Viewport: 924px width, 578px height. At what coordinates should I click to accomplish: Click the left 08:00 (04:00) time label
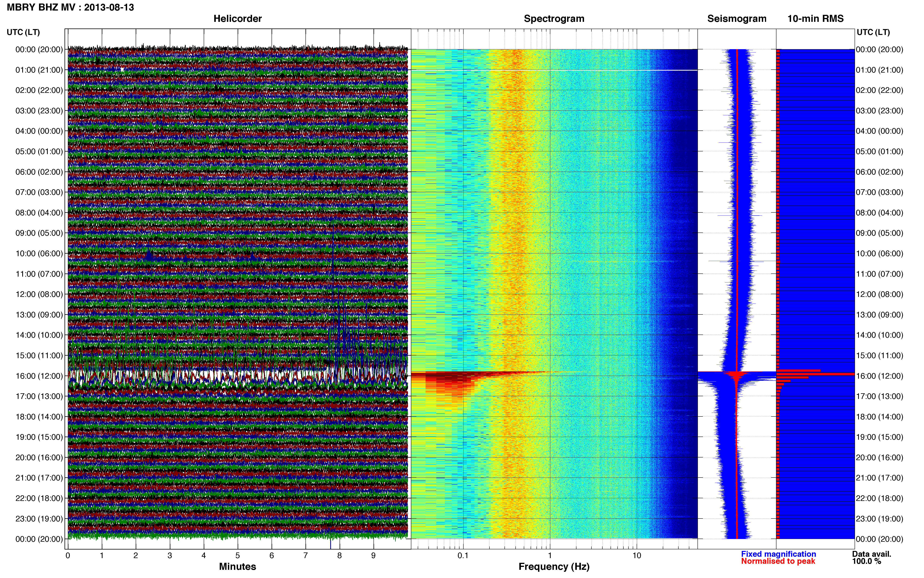[39, 213]
